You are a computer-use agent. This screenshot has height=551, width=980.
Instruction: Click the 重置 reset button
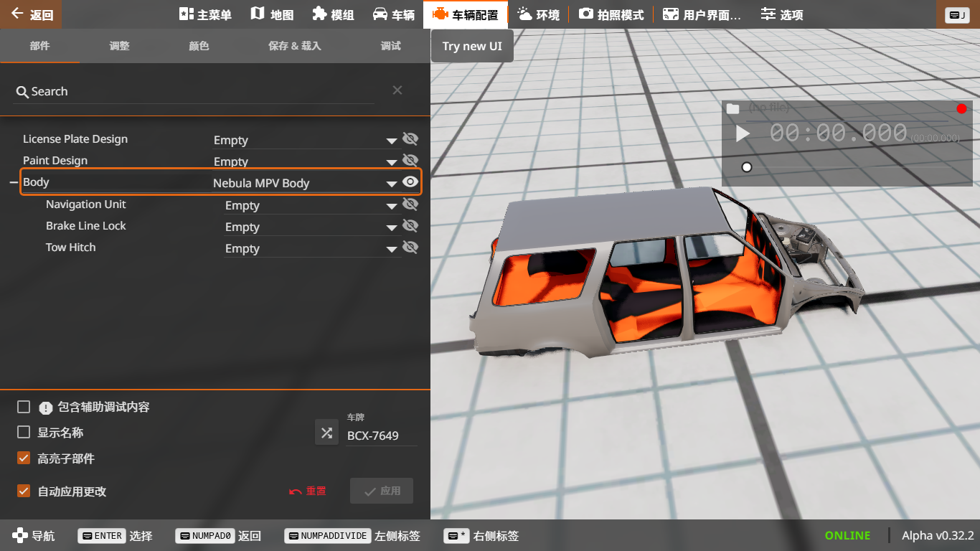308,491
